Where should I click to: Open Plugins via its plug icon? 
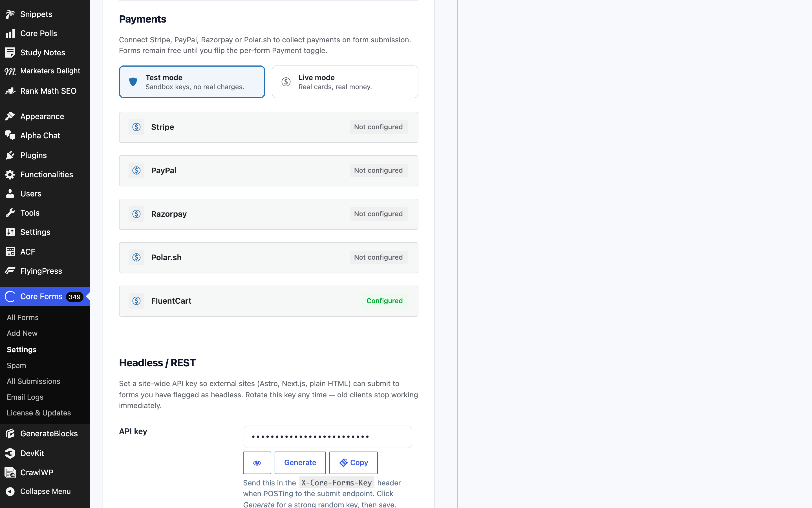click(10, 155)
